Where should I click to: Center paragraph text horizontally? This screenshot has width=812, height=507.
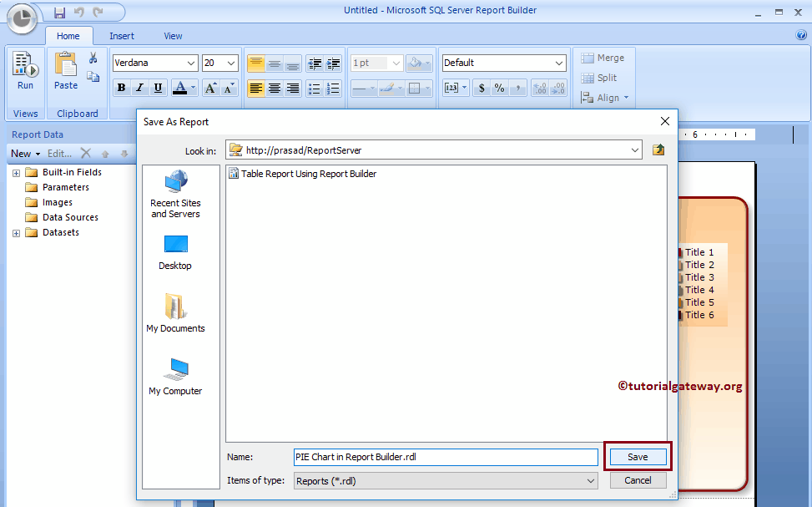click(275, 89)
